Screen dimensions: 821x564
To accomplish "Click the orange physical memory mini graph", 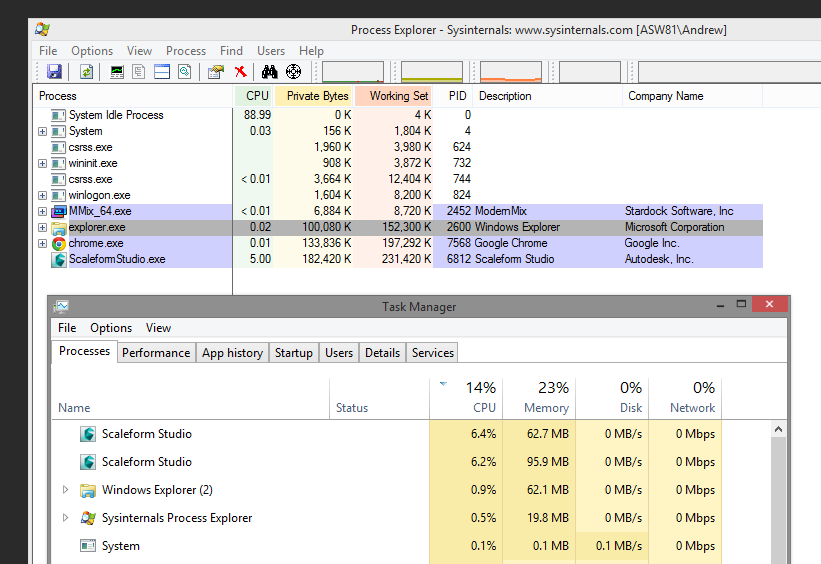I will click(511, 72).
